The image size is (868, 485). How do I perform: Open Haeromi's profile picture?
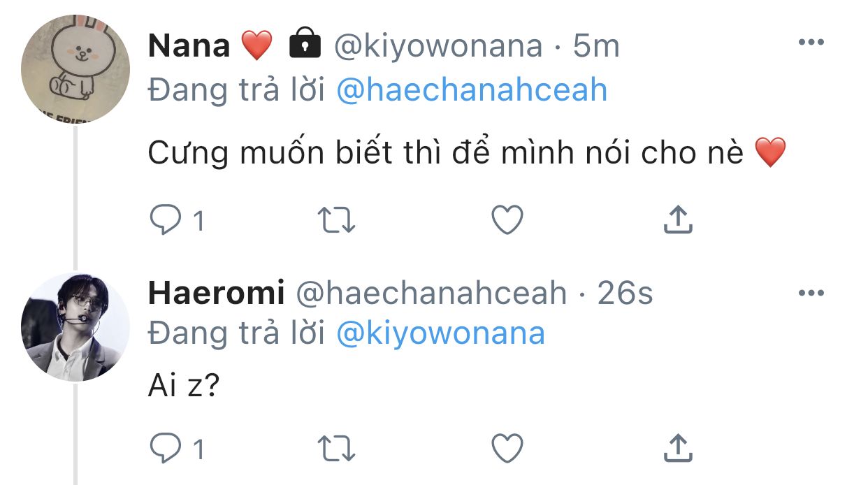coord(75,327)
